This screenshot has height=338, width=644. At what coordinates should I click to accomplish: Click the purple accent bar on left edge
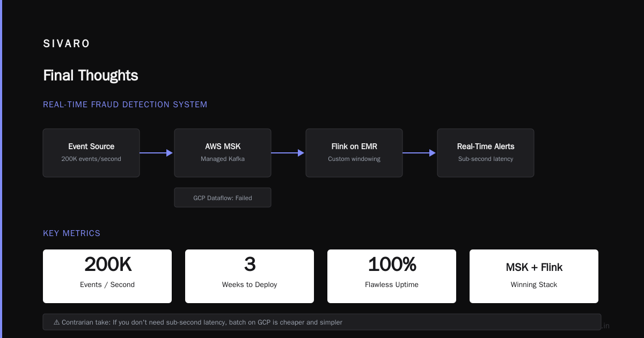pos(1,169)
